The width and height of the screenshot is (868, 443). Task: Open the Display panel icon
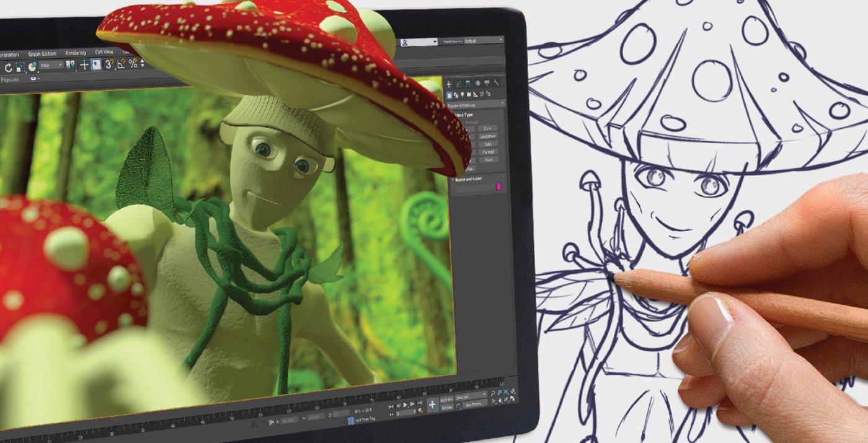coord(487,83)
